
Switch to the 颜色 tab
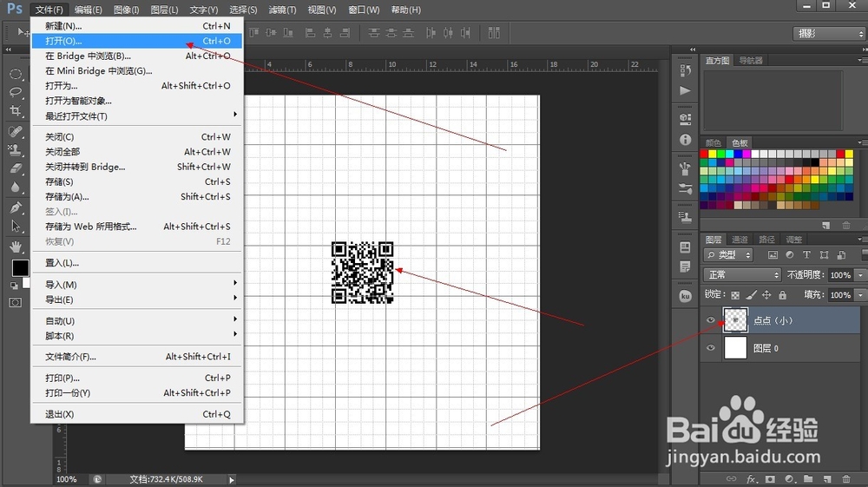point(713,142)
